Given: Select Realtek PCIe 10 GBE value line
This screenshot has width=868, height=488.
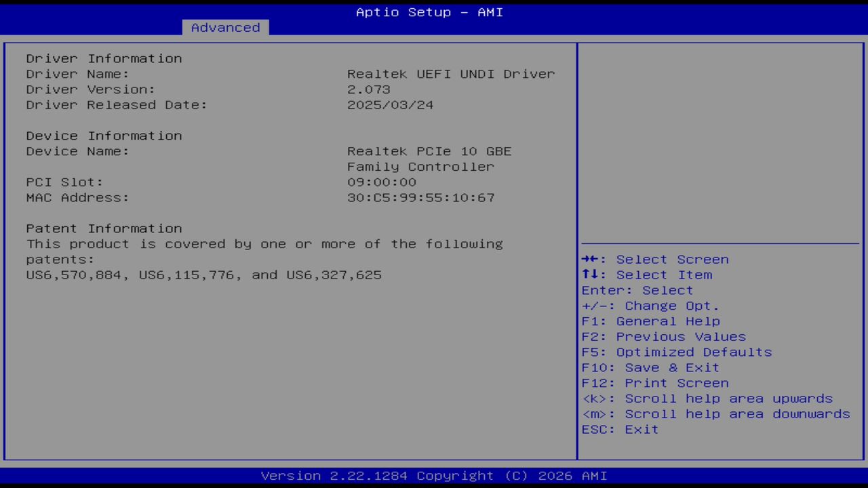Looking at the screenshot, I should 429,151.
